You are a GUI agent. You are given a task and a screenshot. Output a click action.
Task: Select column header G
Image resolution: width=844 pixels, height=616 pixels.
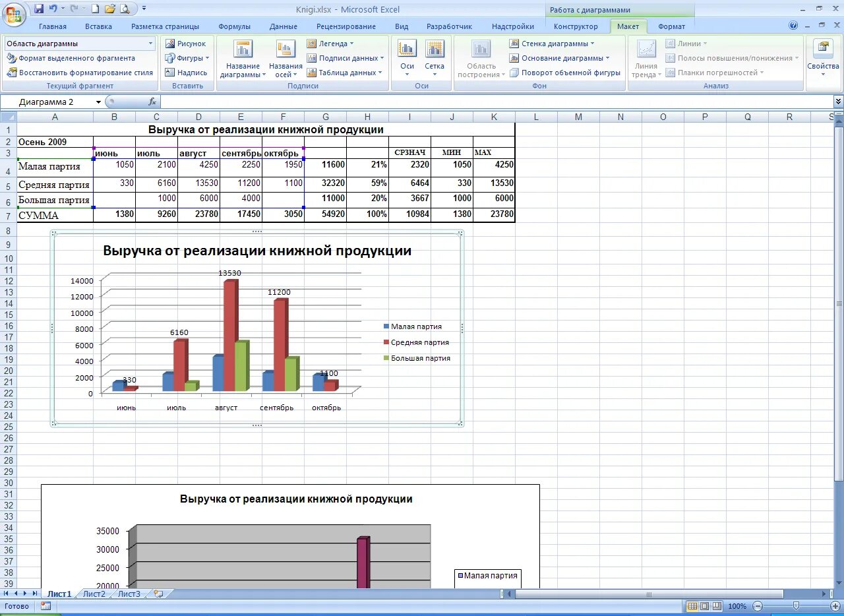pyautogui.click(x=325, y=117)
